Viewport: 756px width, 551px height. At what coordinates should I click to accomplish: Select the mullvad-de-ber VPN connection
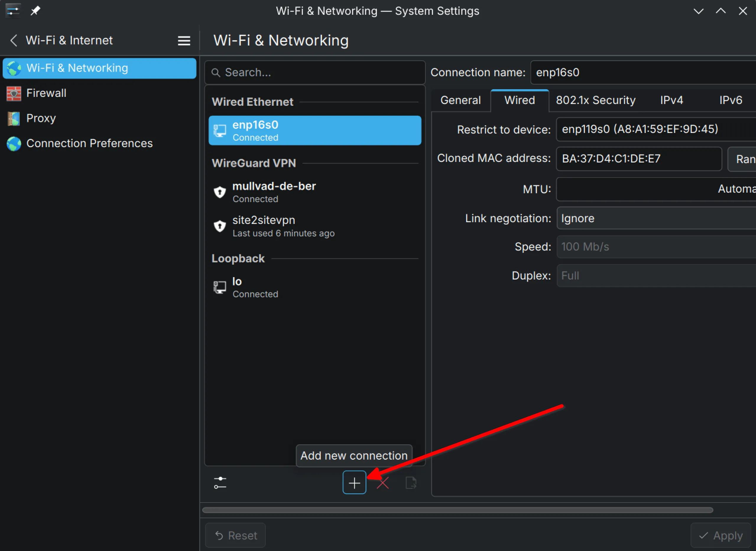(315, 192)
